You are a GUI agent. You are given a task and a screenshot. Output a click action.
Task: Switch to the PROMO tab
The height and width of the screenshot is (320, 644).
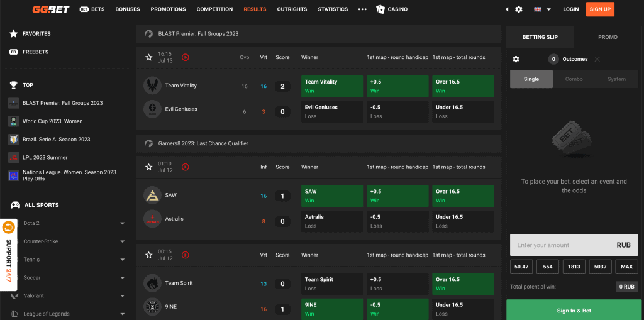pyautogui.click(x=608, y=37)
